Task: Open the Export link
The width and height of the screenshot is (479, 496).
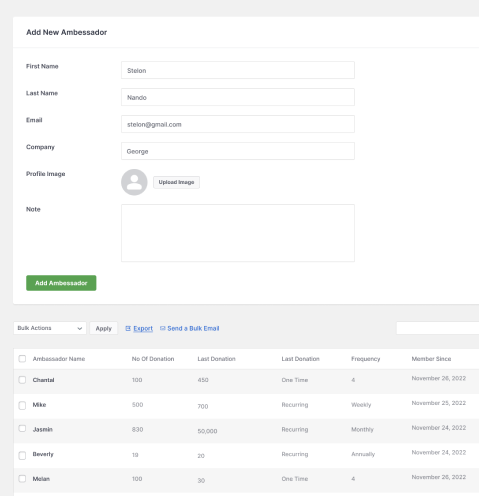Action: (143, 328)
